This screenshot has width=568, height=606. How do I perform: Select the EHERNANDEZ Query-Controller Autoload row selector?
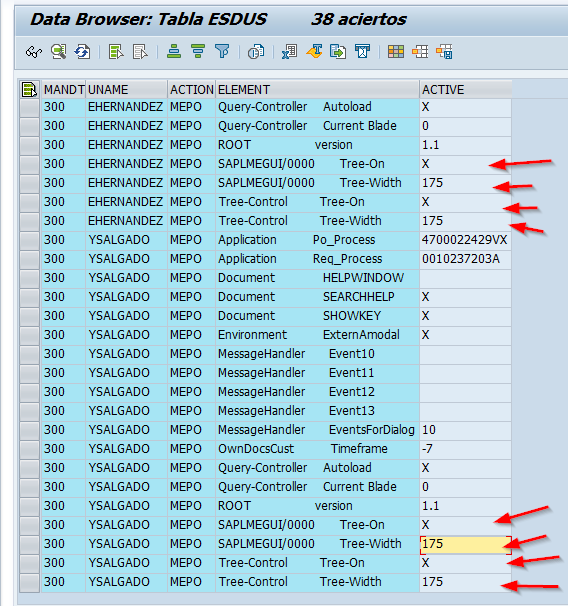click(29, 107)
